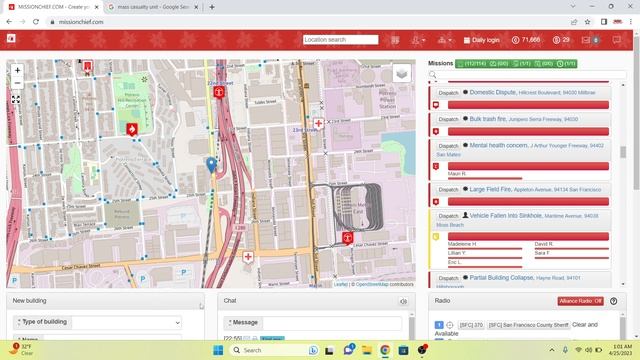The image size is (640, 360).
Task: Dispatch to the Mental health concern mission
Action: tap(448, 146)
